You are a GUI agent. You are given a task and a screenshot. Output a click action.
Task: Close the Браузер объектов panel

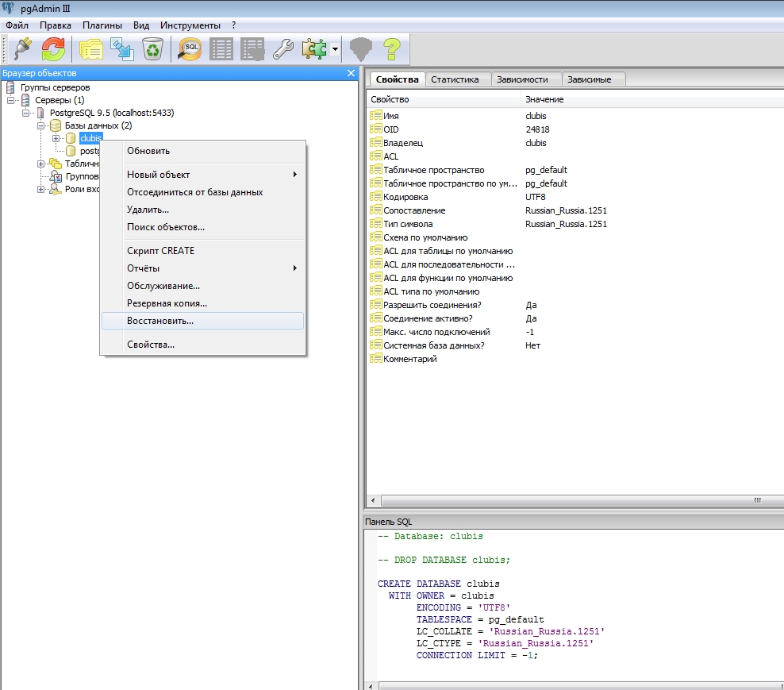351,73
